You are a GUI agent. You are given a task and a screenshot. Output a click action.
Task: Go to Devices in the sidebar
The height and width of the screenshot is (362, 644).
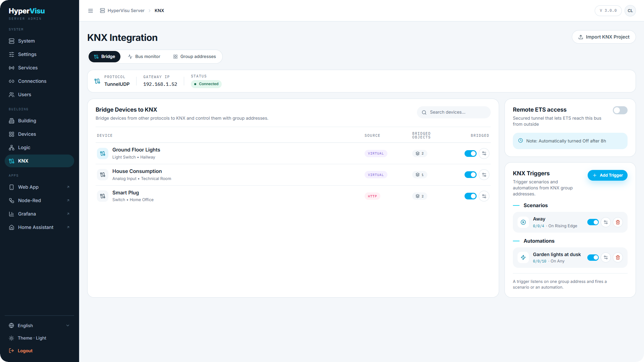40,134
